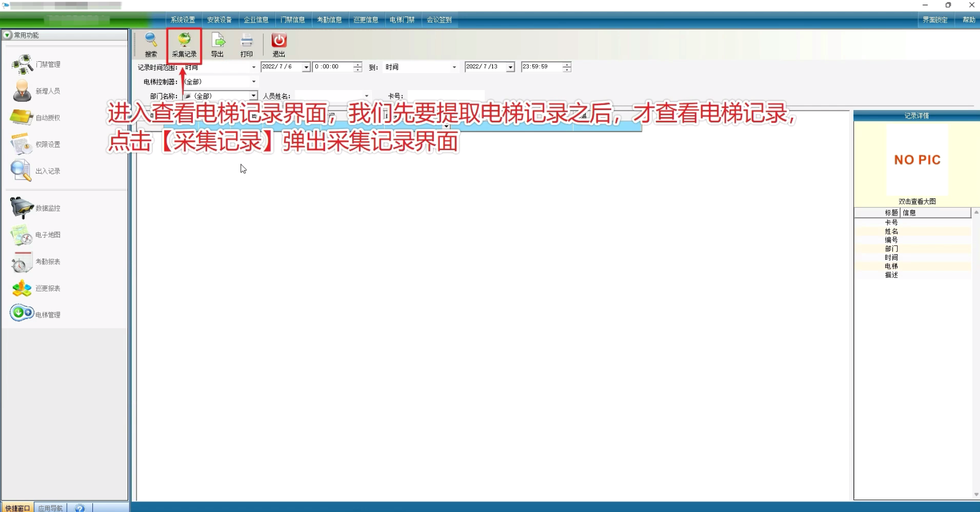This screenshot has height=512, width=980.
Task: Expand the 电梯控制器 dropdown
Action: point(254,82)
